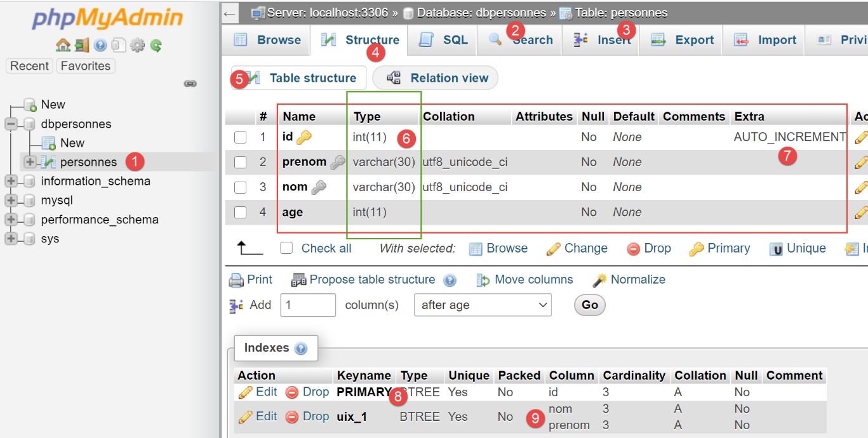Screen dimensions: 868x438
Task: Open the 'after age' position dropdown
Action: (x=483, y=305)
